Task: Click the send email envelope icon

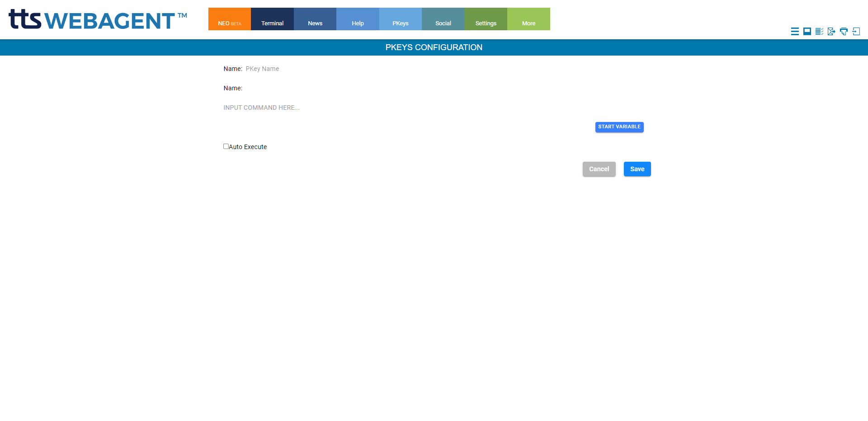Action: [x=831, y=31]
